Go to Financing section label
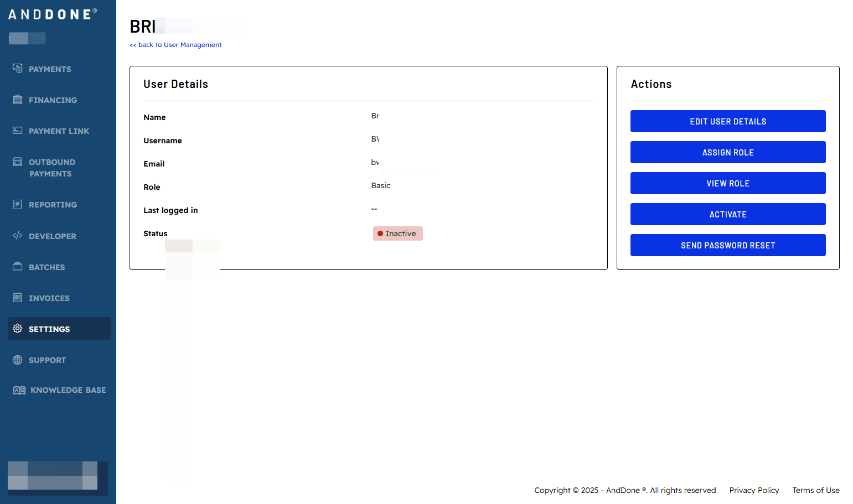 click(53, 100)
